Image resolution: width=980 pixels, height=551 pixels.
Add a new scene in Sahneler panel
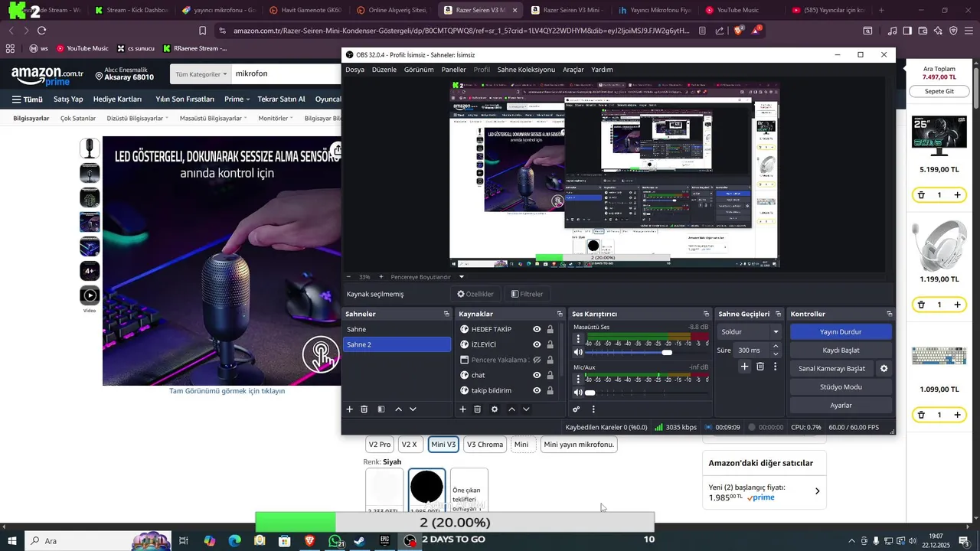[350, 409]
